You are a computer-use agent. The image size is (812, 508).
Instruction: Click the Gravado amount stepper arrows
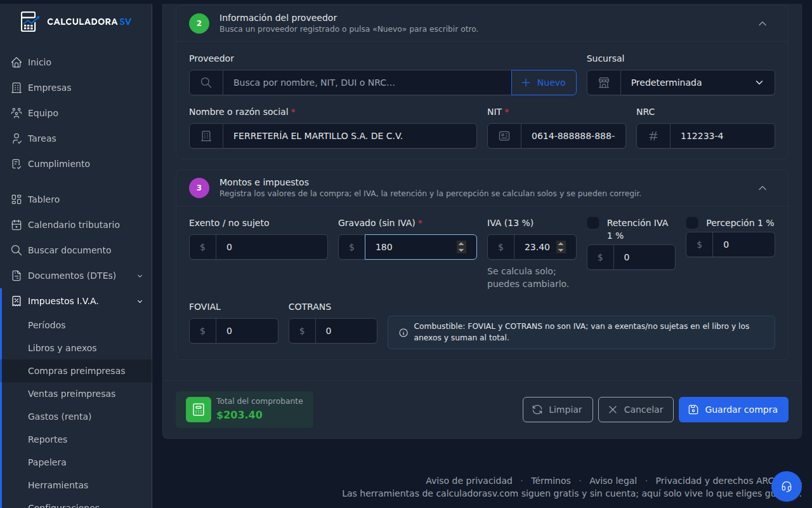[x=461, y=247]
